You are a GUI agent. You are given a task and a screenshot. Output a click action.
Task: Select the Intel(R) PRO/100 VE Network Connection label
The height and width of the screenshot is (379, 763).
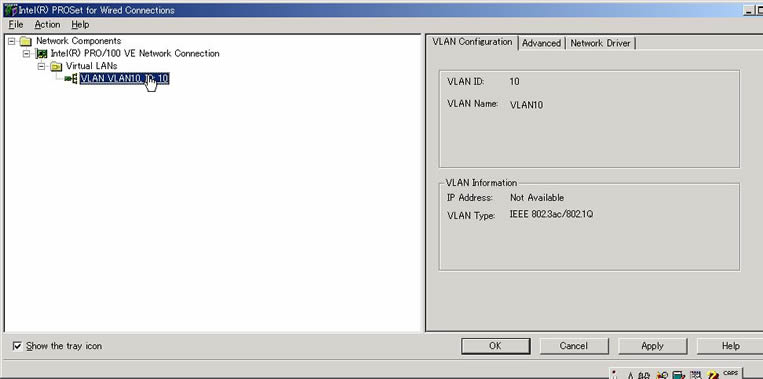(135, 54)
